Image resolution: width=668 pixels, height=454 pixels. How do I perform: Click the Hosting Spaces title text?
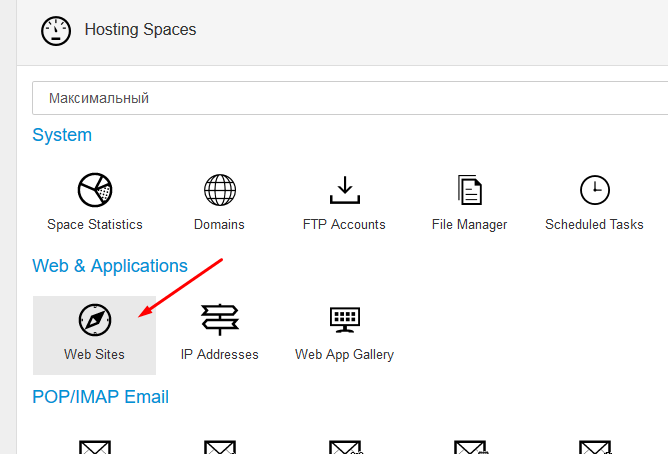pos(140,29)
